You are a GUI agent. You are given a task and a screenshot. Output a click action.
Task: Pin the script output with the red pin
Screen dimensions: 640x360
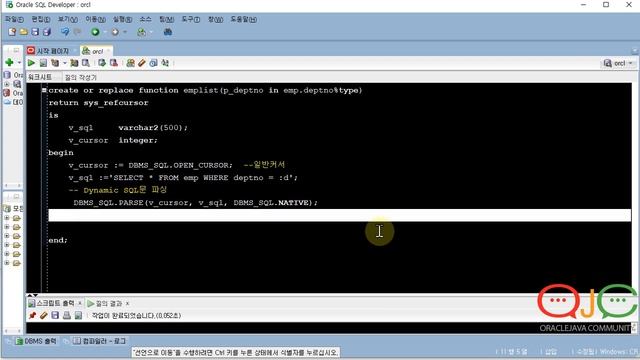click(32, 316)
